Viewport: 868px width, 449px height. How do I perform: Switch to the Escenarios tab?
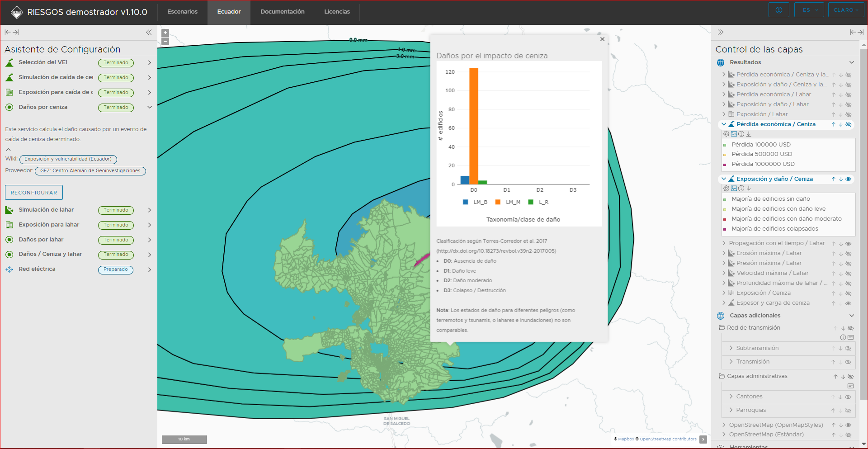(x=182, y=12)
